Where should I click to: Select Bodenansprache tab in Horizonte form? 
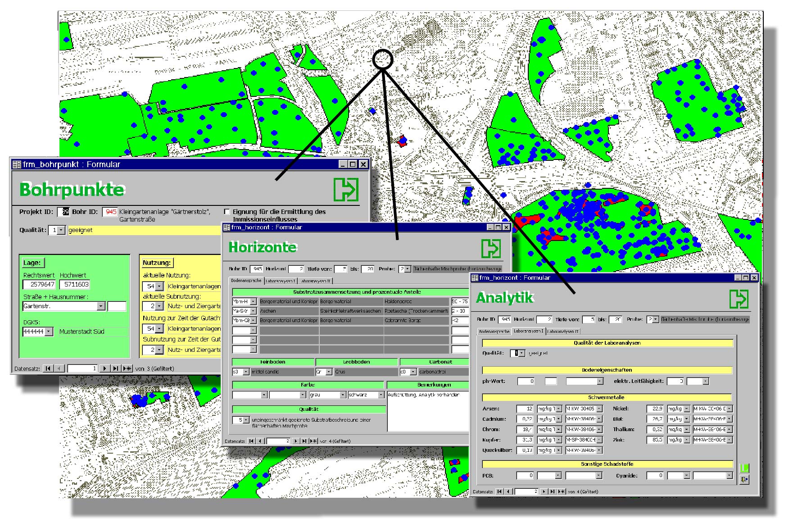(246, 281)
